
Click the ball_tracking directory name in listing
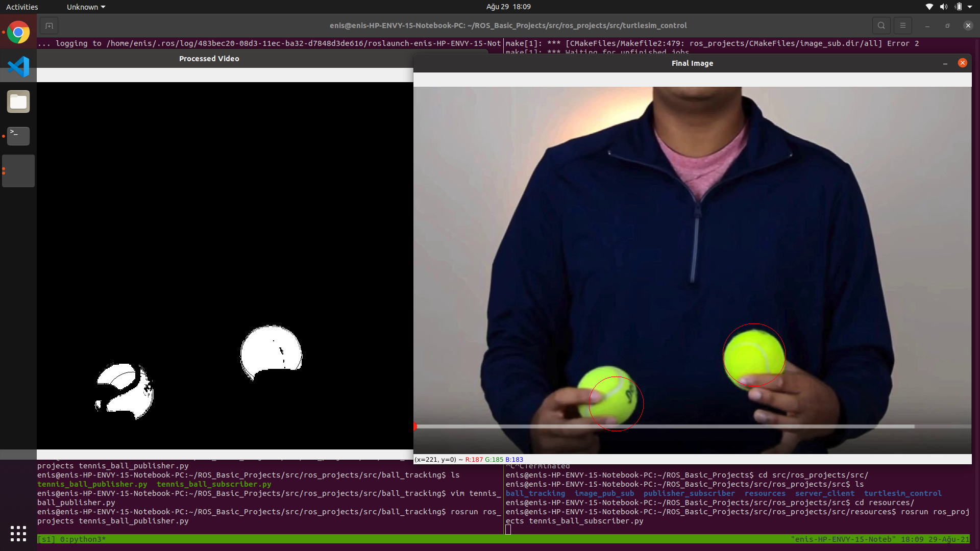pyautogui.click(x=535, y=493)
